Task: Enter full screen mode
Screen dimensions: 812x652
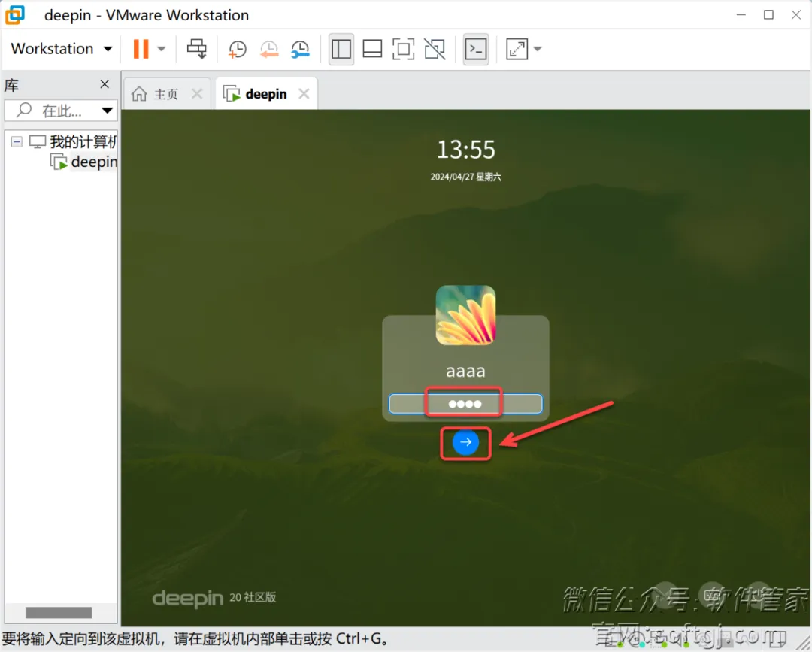Action: pos(404,49)
